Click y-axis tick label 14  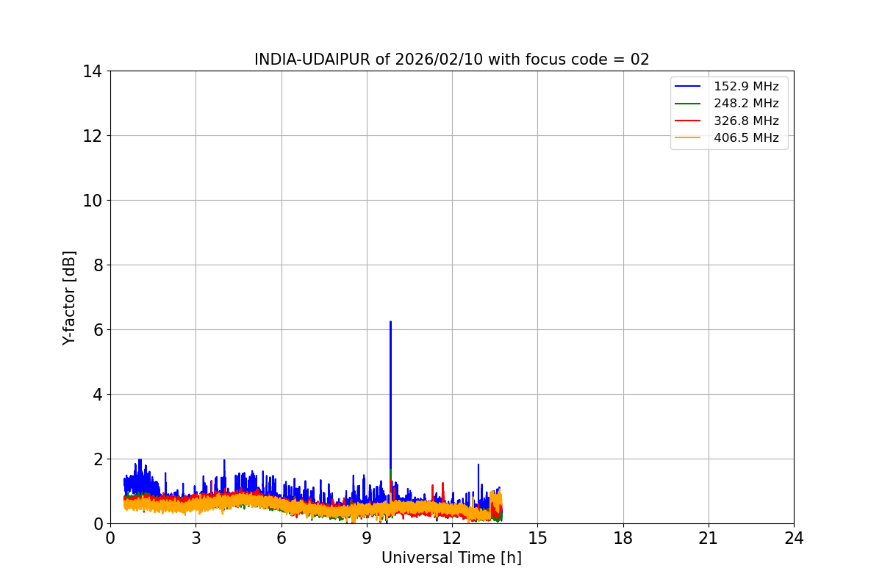click(x=92, y=71)
